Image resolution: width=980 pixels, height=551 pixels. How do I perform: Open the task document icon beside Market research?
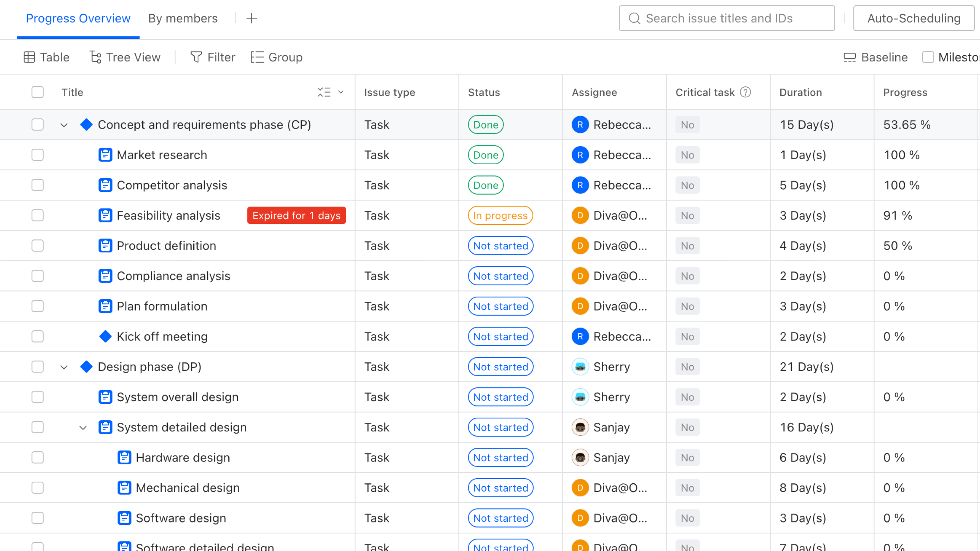point(105,155)
